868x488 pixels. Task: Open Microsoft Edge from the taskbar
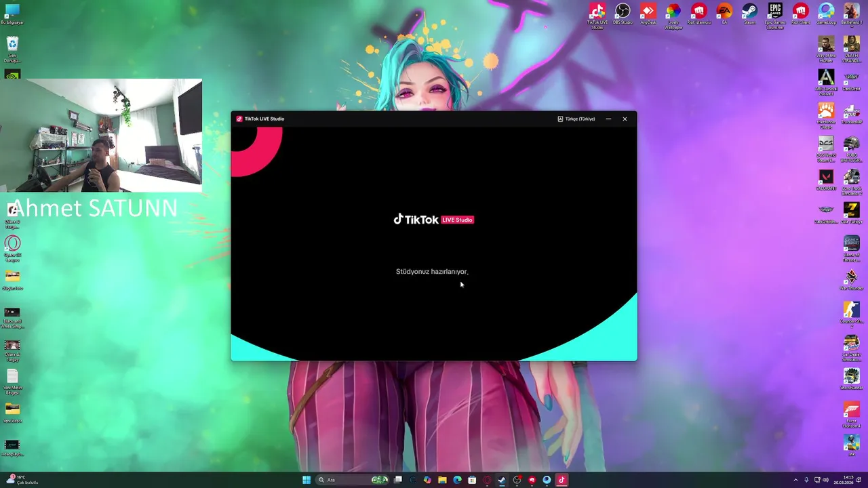coord(457,480)
